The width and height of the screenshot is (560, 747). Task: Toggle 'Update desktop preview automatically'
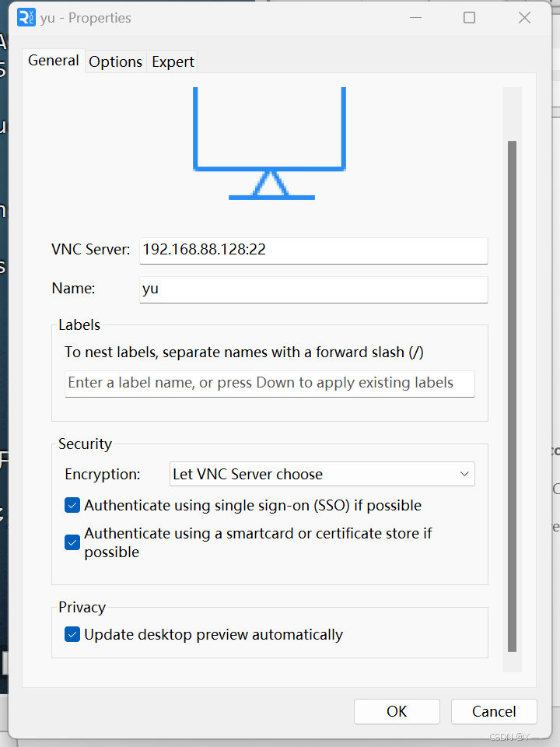[x=72, y=634]
